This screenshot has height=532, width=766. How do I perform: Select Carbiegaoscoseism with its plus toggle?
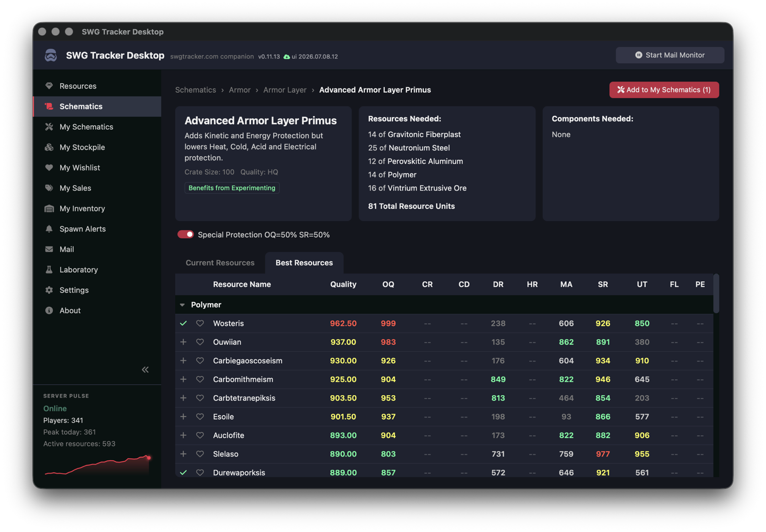pos(183,361)
